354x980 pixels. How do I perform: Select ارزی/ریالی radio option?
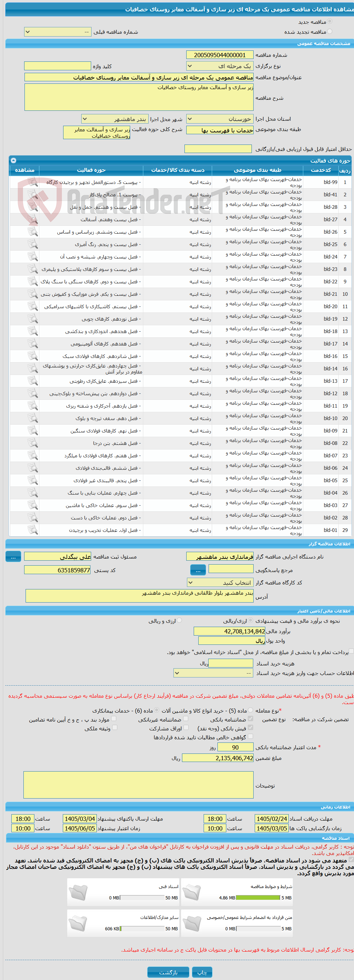tap(250, 621)
